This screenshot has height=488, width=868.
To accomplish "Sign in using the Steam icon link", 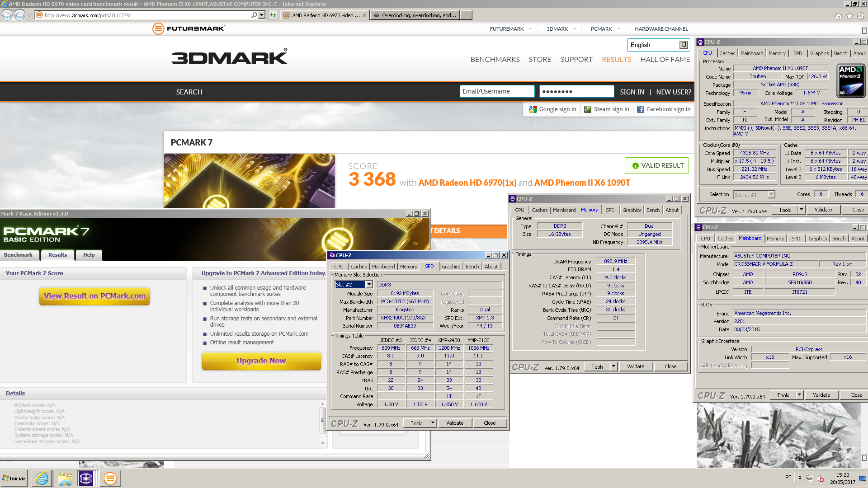I will pos(606,109).
